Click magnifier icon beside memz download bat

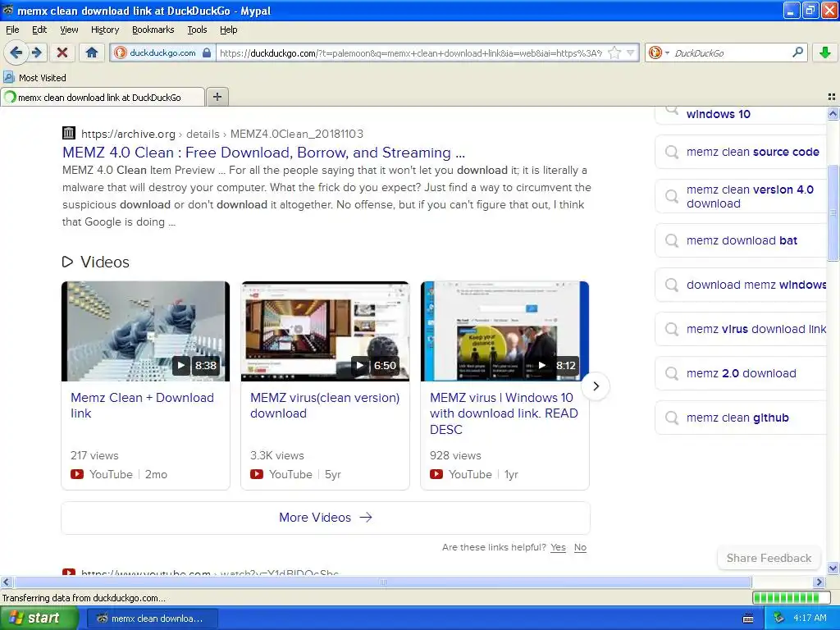point(672,240)
